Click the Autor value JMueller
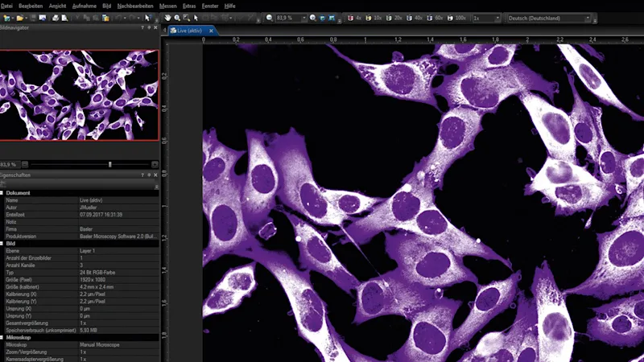Screen dimensions: 644x362 [89, 208]
